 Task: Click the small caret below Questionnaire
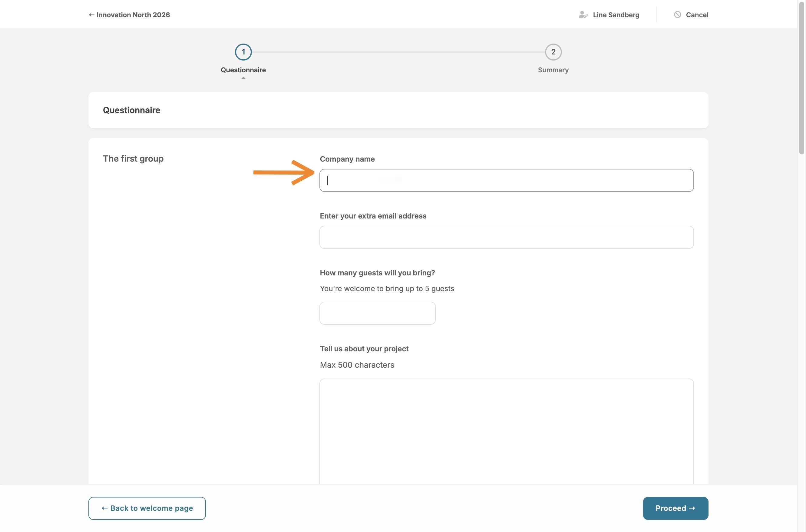pyautogui.click(x=243, y=78)
